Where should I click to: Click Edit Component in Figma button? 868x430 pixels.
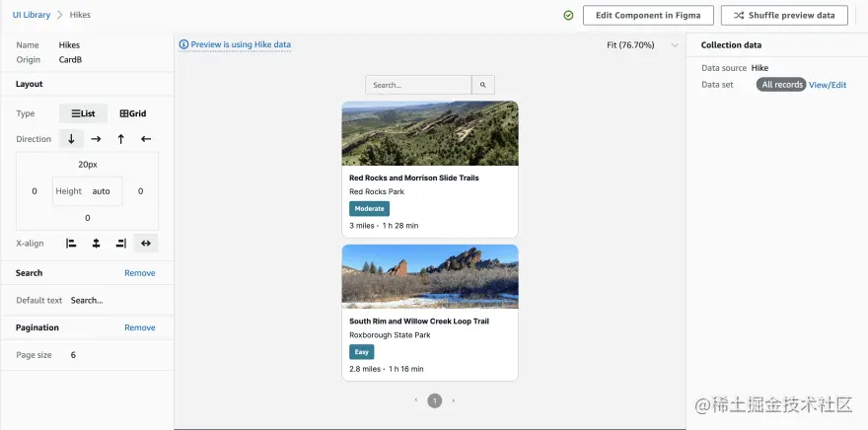(x=648, y=16)
